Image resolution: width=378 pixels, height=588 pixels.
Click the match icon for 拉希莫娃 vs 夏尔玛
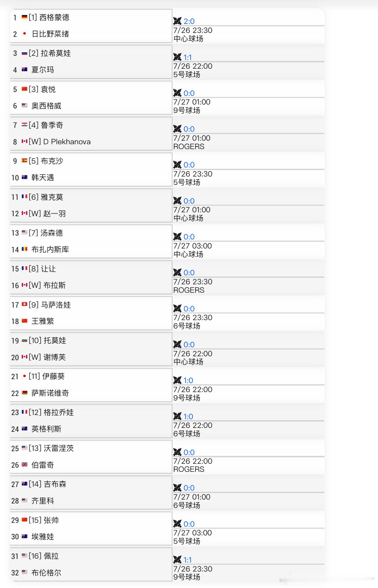pos(177,57)
